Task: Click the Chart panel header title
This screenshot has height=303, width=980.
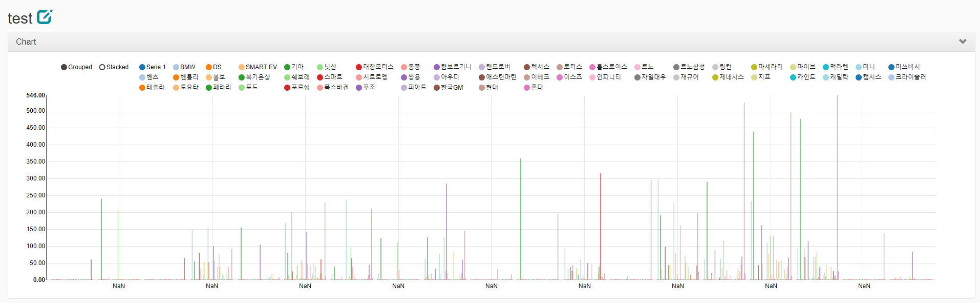Action: (26, 42)
